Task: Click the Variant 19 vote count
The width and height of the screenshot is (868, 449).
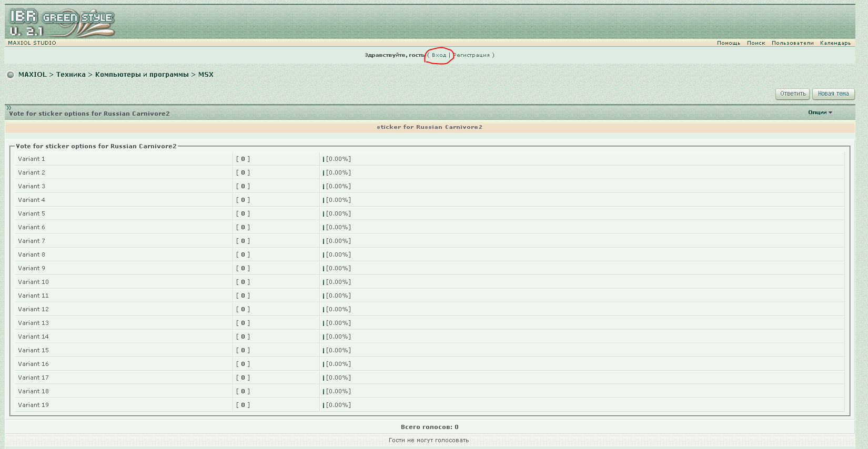Action: pos(243,405)
